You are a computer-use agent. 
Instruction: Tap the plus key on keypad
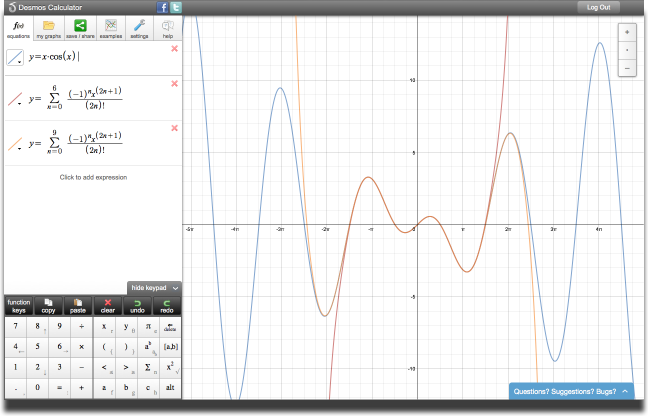(81, 387)
